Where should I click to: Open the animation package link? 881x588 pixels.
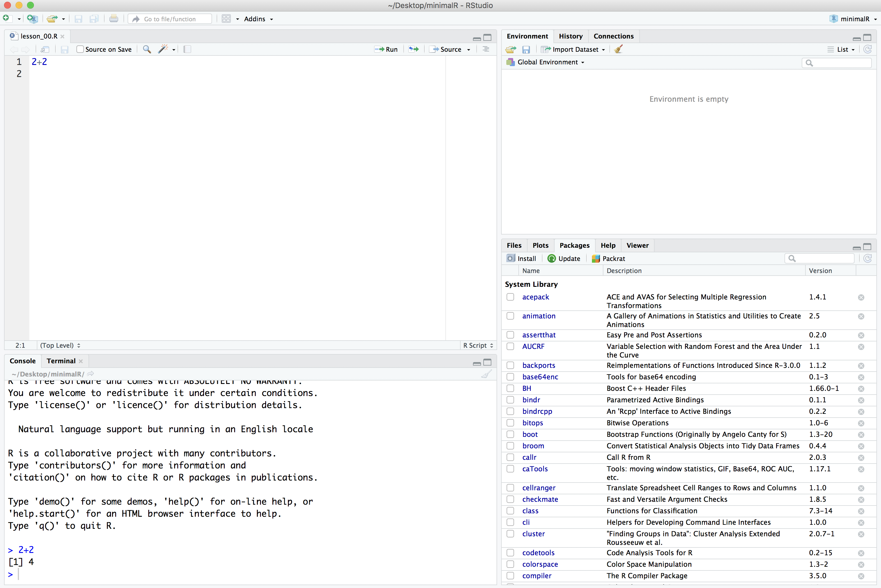coord(538,316)
